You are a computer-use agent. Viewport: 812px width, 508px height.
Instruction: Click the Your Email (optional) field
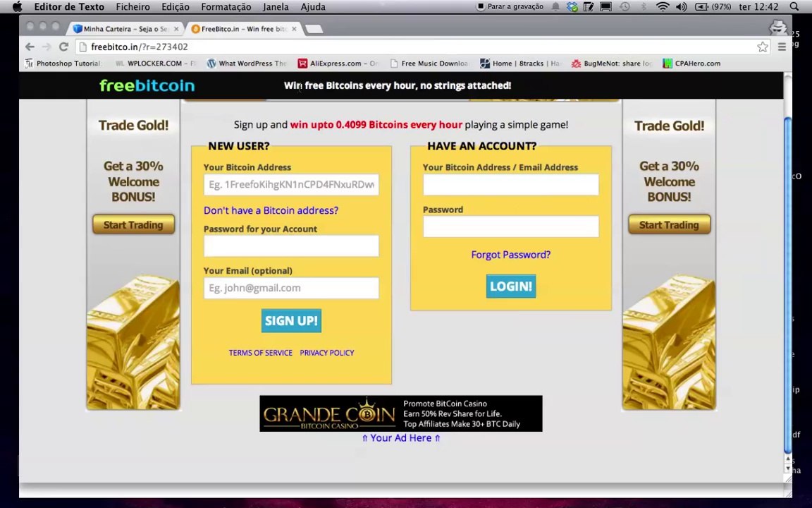[291, 288]
